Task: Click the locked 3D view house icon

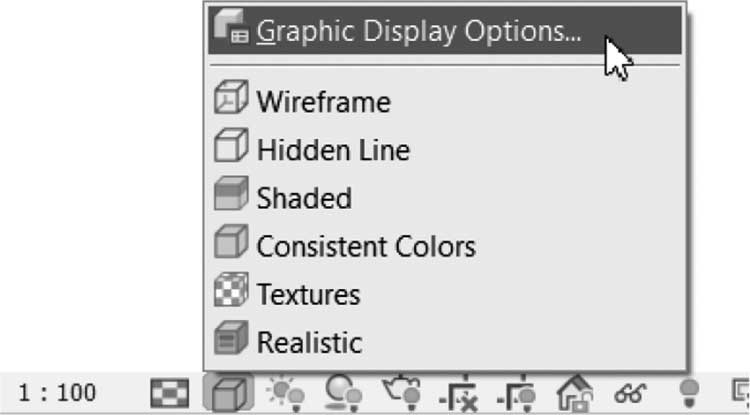Action: (575, 393)
